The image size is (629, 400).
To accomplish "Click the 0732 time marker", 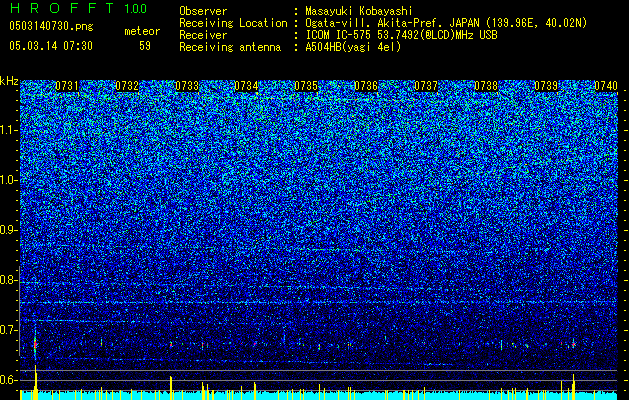I will (x=127, y=86).
